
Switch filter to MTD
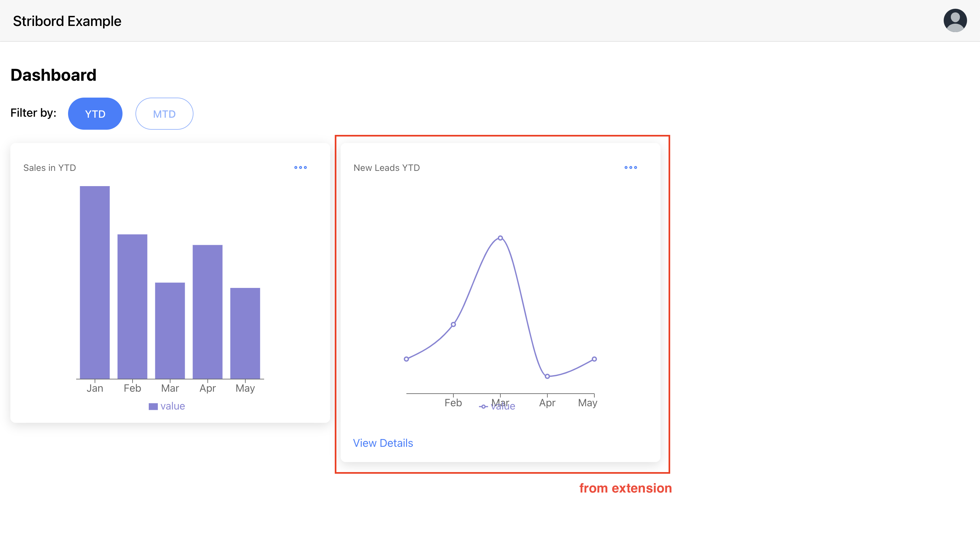click(x=164, y=114)
